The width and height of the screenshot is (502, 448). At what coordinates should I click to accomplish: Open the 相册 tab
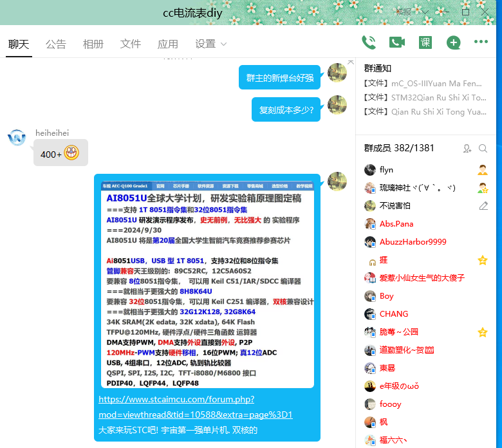(93, 44)
